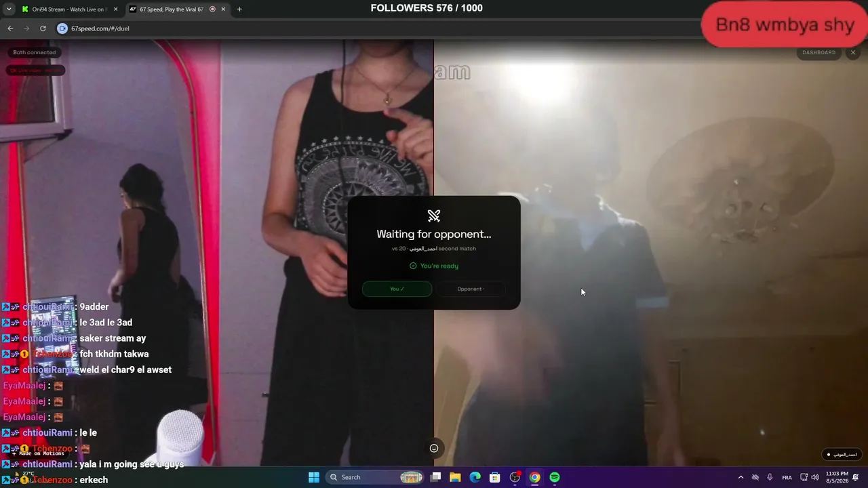Click chat message "erkech"
Screen dimensions: 868x488
[94, 480]
